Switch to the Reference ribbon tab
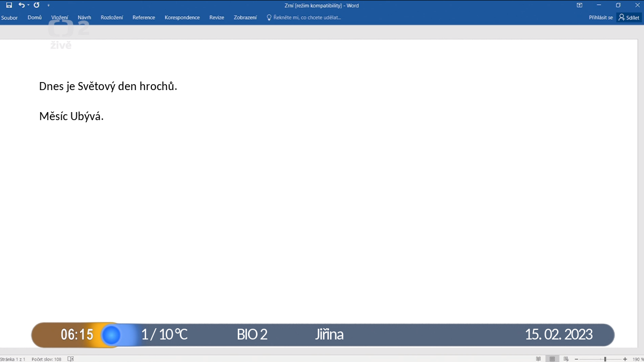The height and width of the screenshot is (362, 644). pyautogui.click(x=144, y=18)
